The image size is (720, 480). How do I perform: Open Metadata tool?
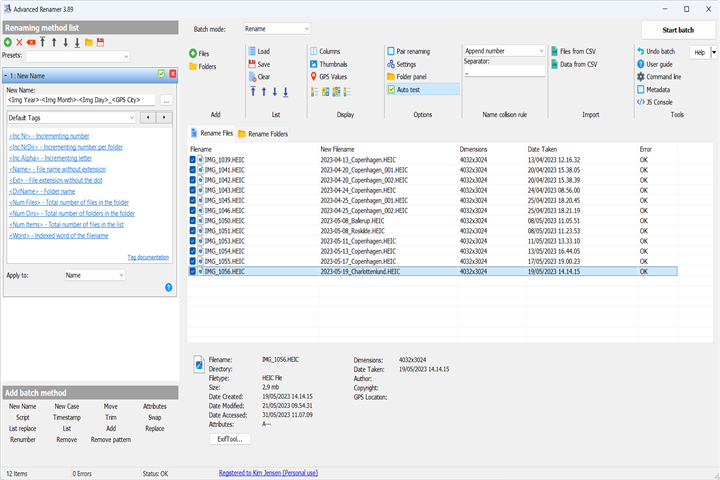[x=653, y=90]
